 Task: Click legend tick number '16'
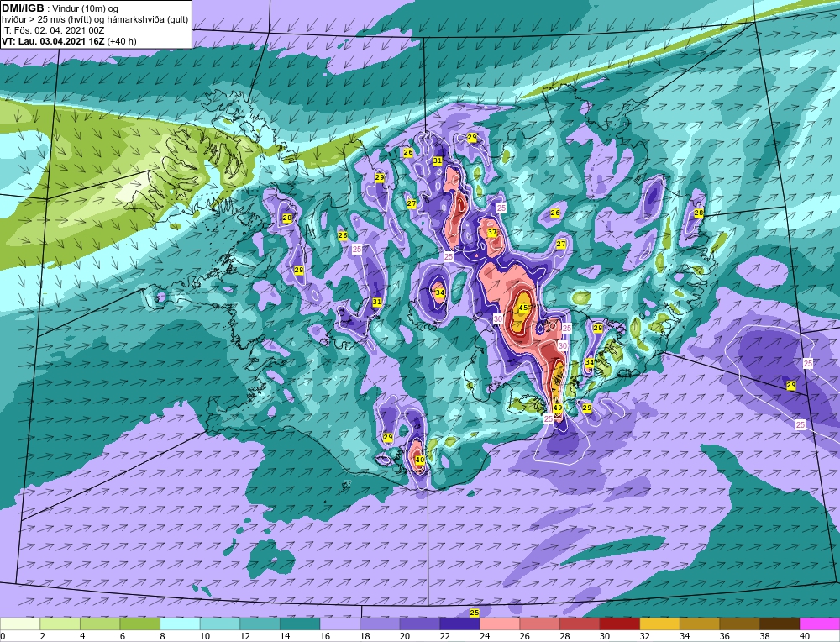click(324, 636)
